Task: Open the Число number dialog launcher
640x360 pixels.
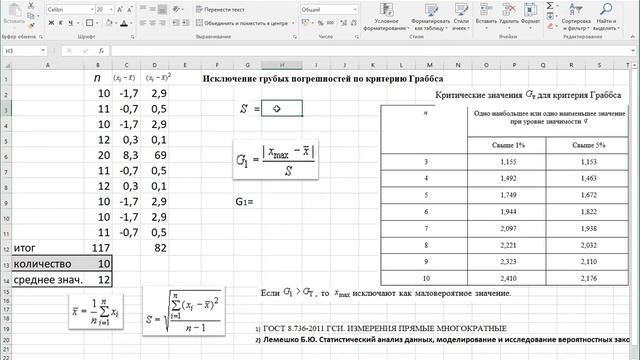Action: pyautogui.click(x=357, y=37)
